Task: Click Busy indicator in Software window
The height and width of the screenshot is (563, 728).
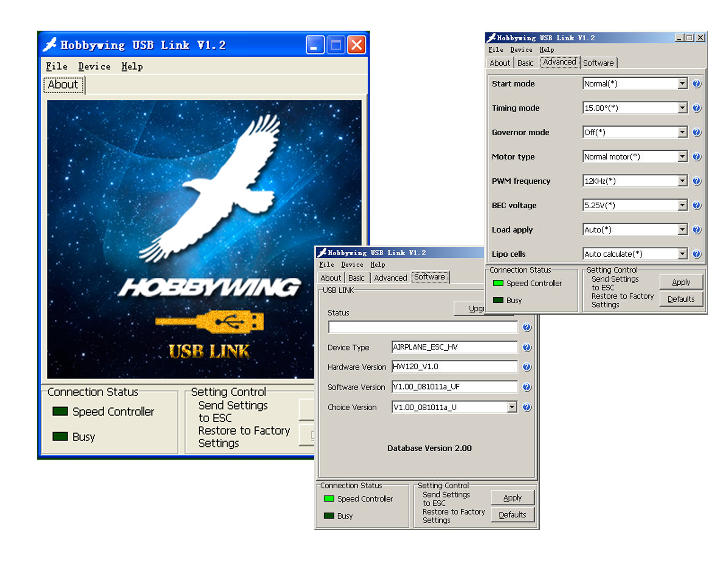Action: (x=329, y=516)
